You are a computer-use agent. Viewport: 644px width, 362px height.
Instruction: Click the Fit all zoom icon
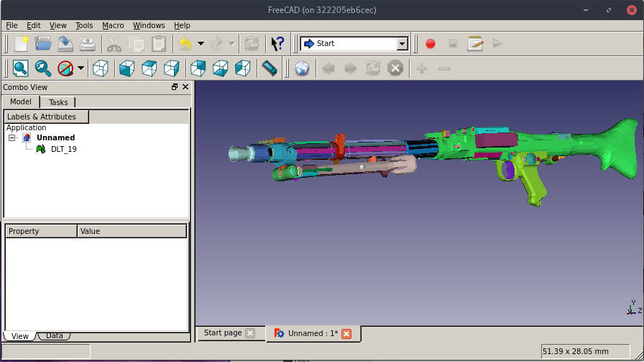pos(20,68)
